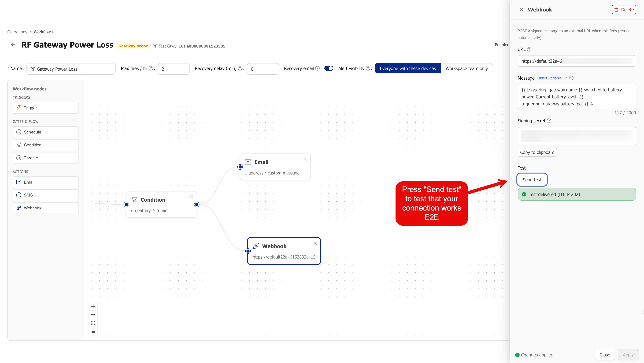Add a Throttle node from palette
This screenshot has height=363, width=644.
tap(46, 158)
